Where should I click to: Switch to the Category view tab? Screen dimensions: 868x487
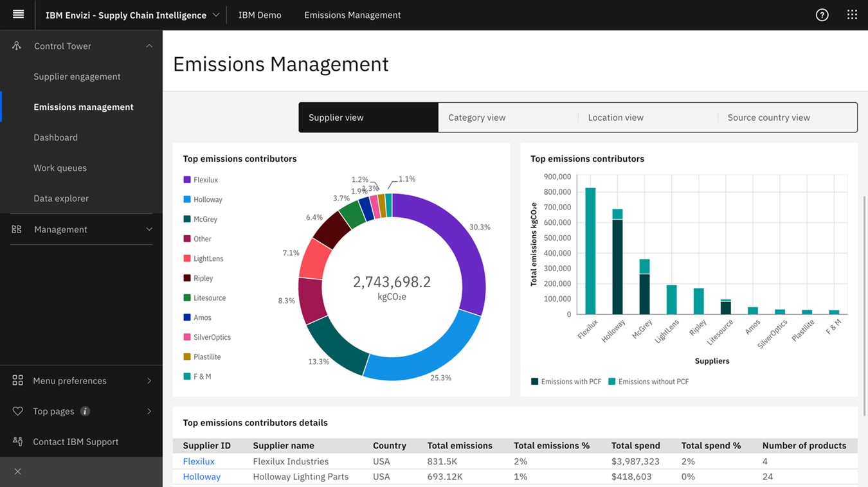click(x=476, y=117)
